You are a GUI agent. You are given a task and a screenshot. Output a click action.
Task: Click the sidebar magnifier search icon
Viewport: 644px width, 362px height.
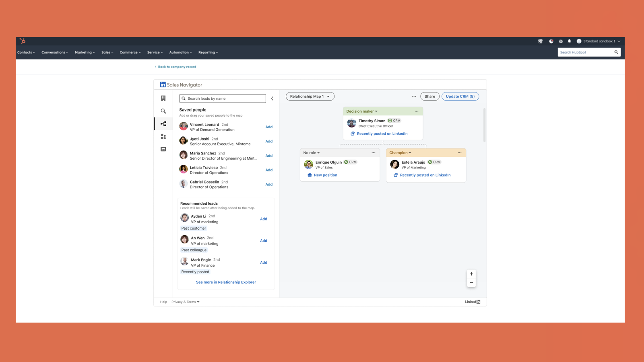[163, 111]
